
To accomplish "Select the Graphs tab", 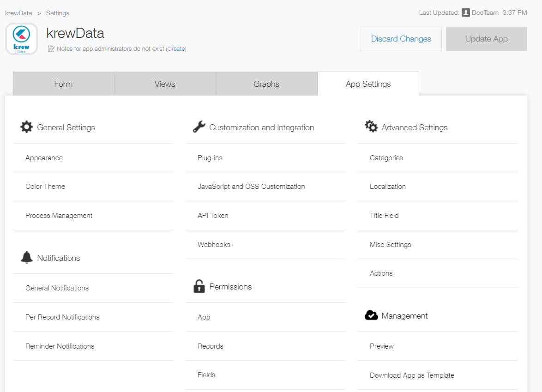I will (x=266, y=84).
